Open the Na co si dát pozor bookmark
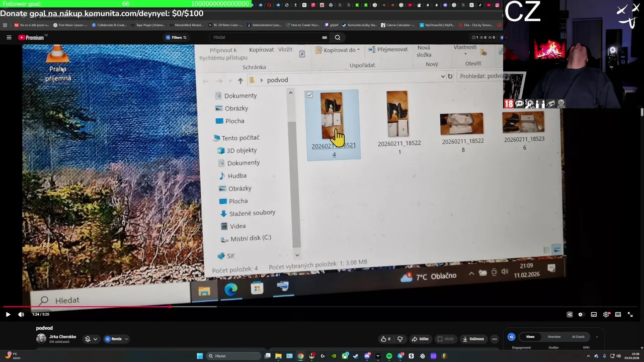Image resolution: width=644 pixels, height=362 pixels. tap(31, 25)
